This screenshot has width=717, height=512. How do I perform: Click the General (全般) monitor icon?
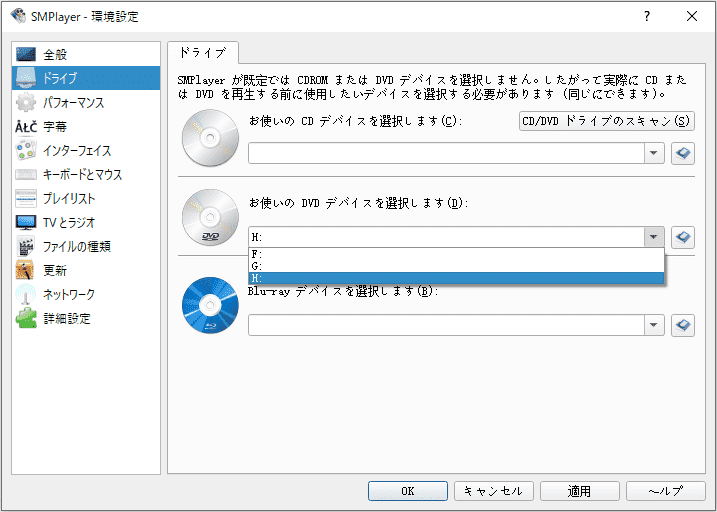(26, 54)
